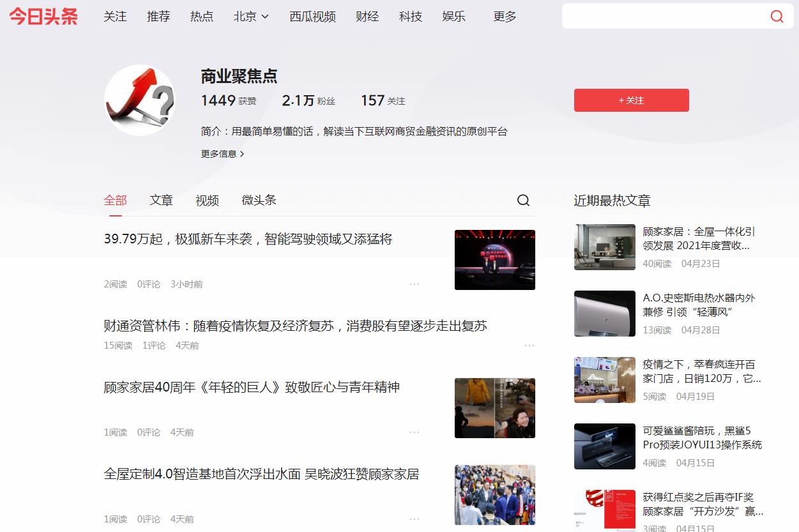
Task: Click 0评论 under 全屋定制4.0 article
Action: tap(149, 519)
